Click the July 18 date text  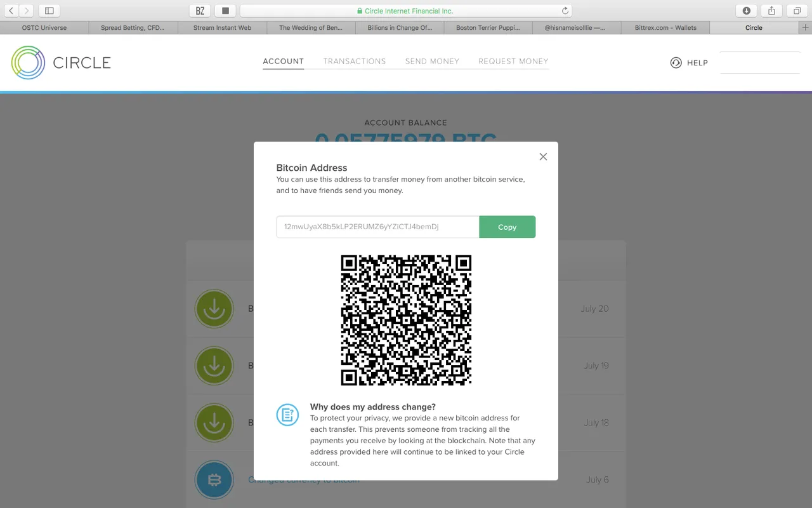pyautogui.click(x=596, y=423)
